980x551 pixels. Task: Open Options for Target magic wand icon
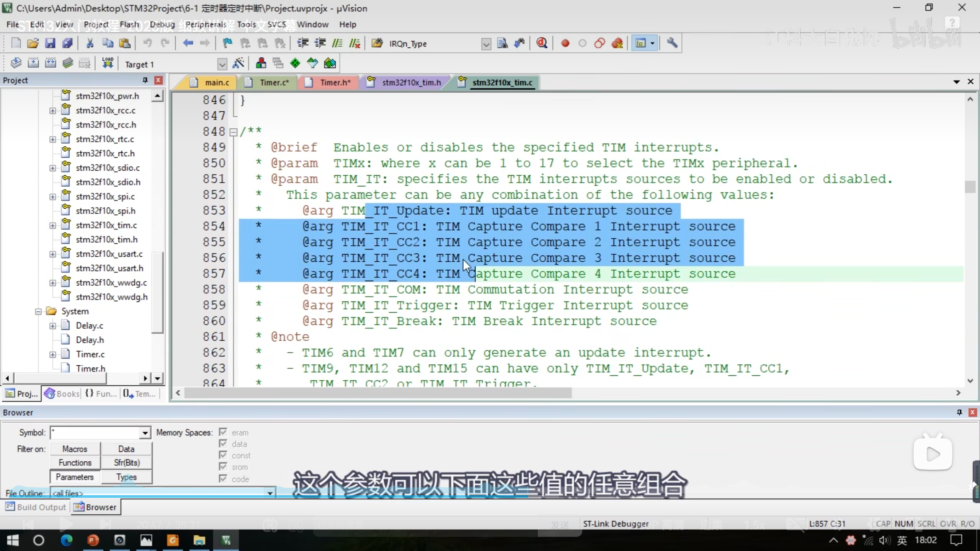tap(238, 64)
